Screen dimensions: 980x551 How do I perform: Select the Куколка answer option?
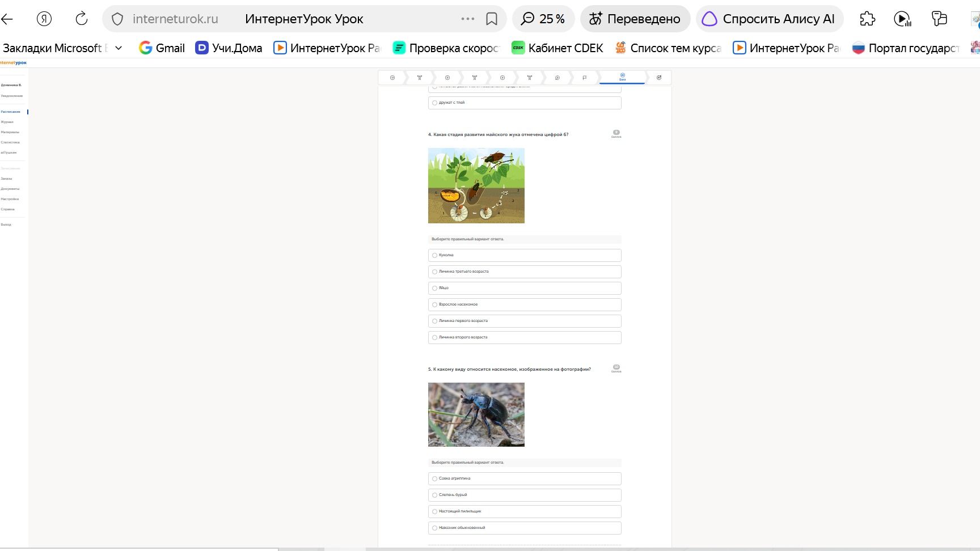(x=525, y=255)
